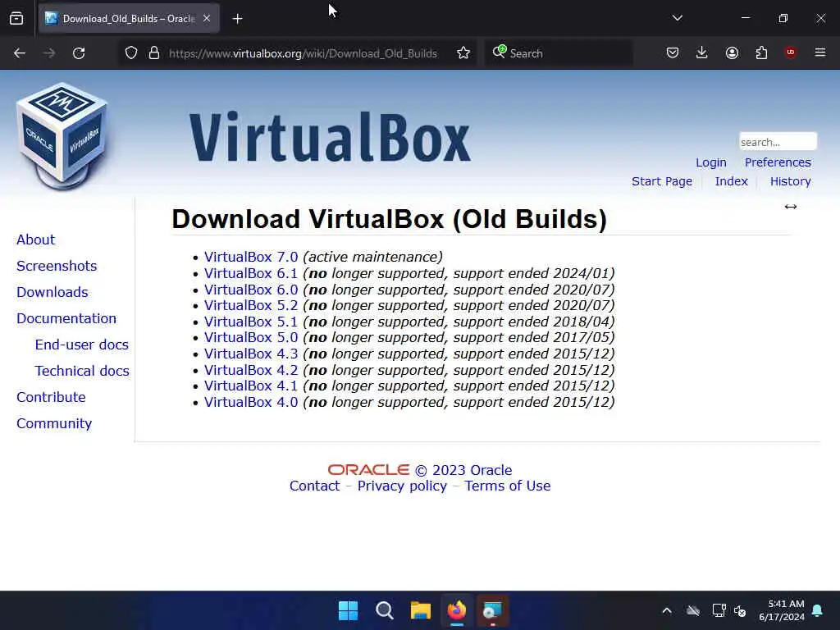
Task: Reload the current page
Action: (x=79, y=53)
